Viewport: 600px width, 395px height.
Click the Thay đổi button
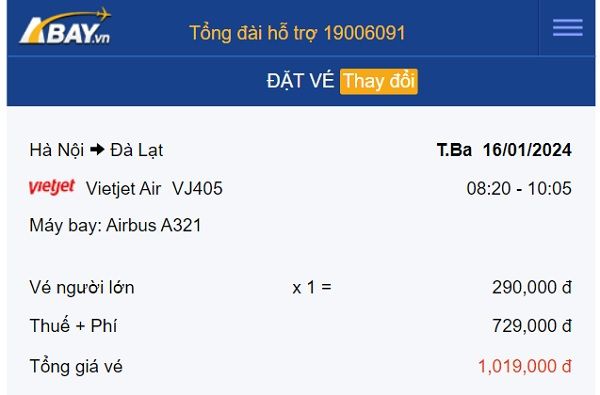[x=378, y=81]
